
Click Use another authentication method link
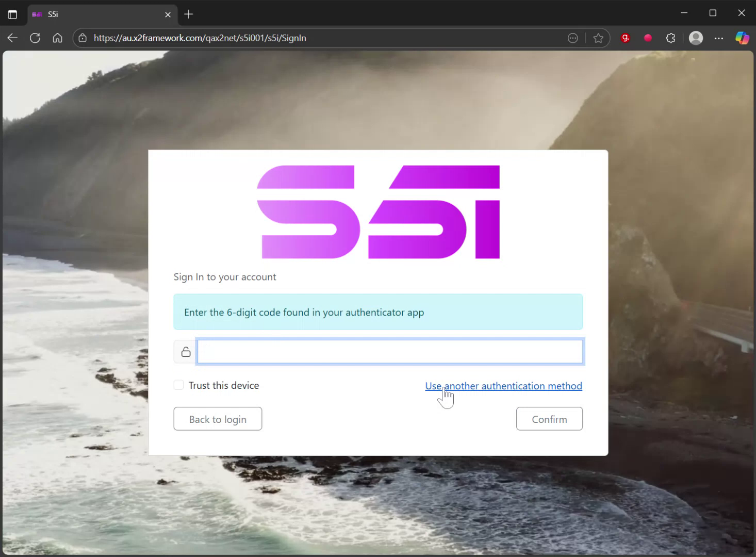(504, 386)
